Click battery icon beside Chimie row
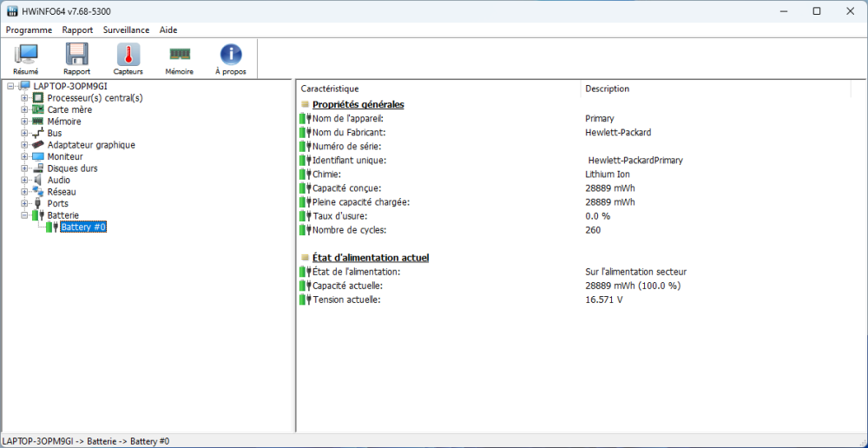Viewport: 868px width, 448px height. click(x=306, y=175)
